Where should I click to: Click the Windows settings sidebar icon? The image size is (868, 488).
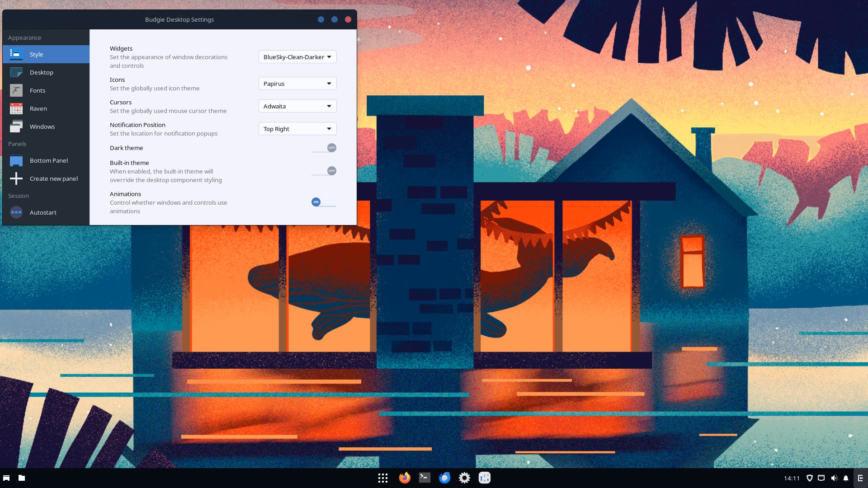coord(16,127)
